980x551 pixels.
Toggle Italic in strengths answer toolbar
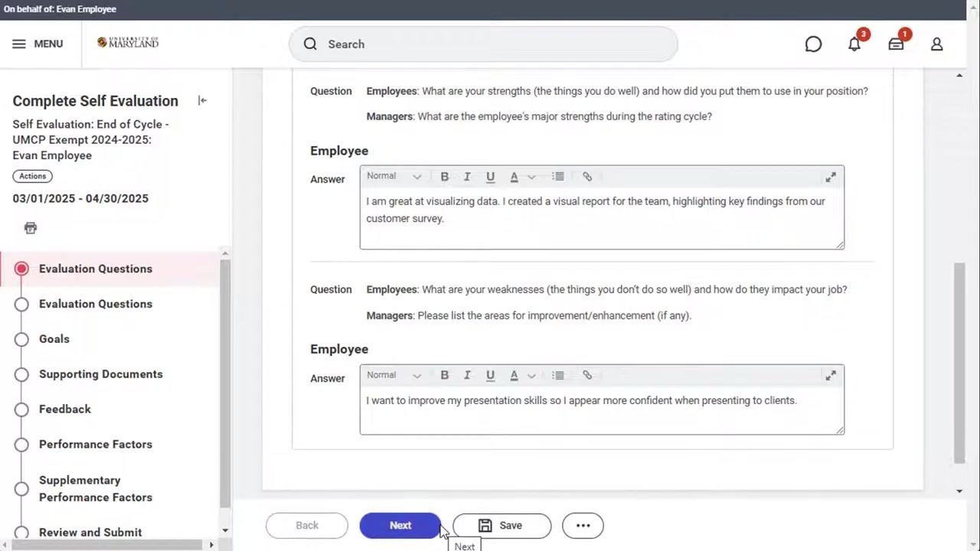pyautogui.click(x=467, y=177)
